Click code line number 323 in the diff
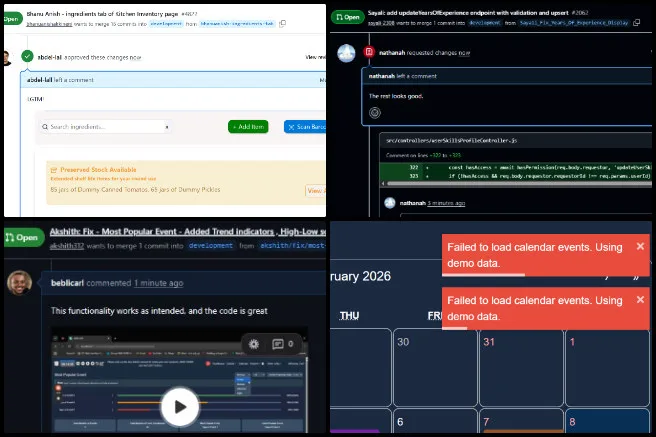The height and width of the screenshot is (437, 656). 414,176
